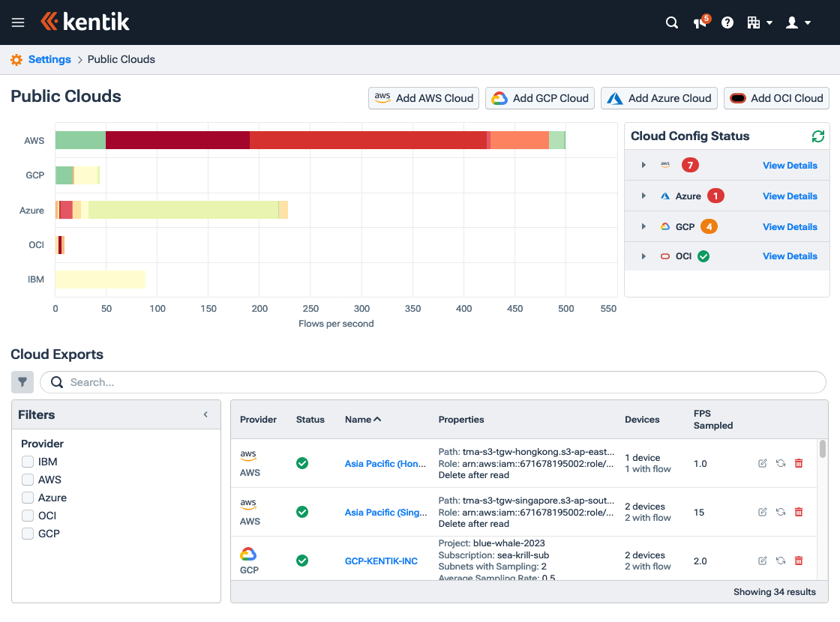Edit the Asia Pacific (Hong Kong) cloud export
Viewport: 840px width, 622px height.
(762, 464)
